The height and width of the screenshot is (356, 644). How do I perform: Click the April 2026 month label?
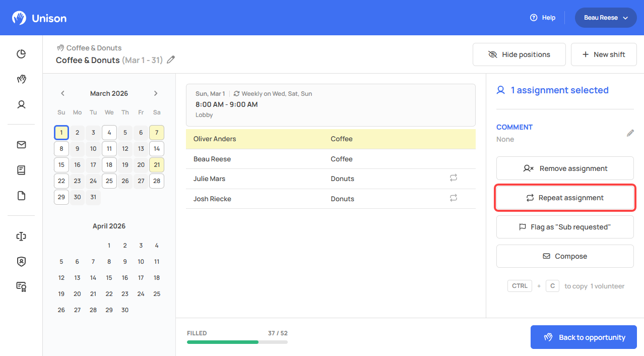coord(109,226)
